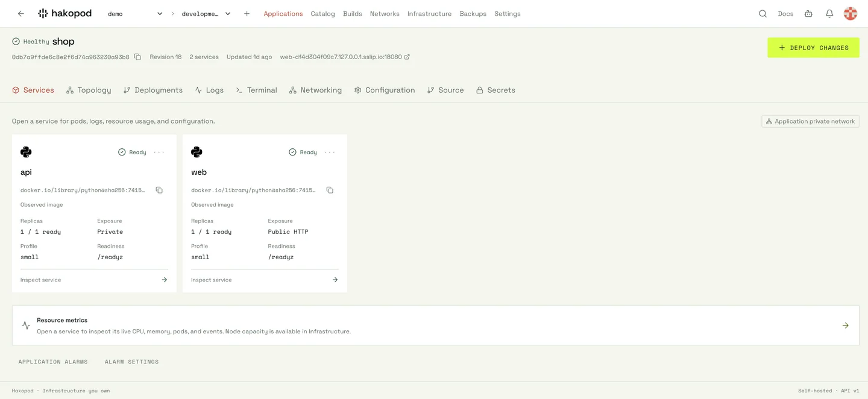This screenshot has height=399, width=868.
Task: Click the arrow on api Inspect service
Action: [164, 280]
